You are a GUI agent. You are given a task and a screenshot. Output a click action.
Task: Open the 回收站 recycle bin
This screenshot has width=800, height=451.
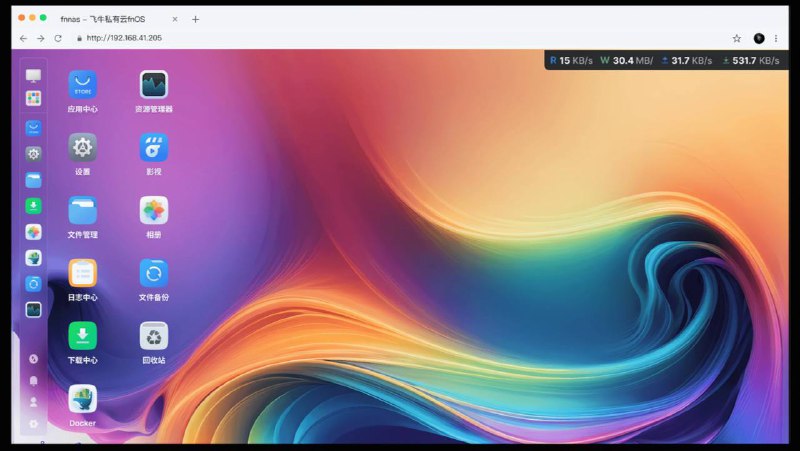154,336
